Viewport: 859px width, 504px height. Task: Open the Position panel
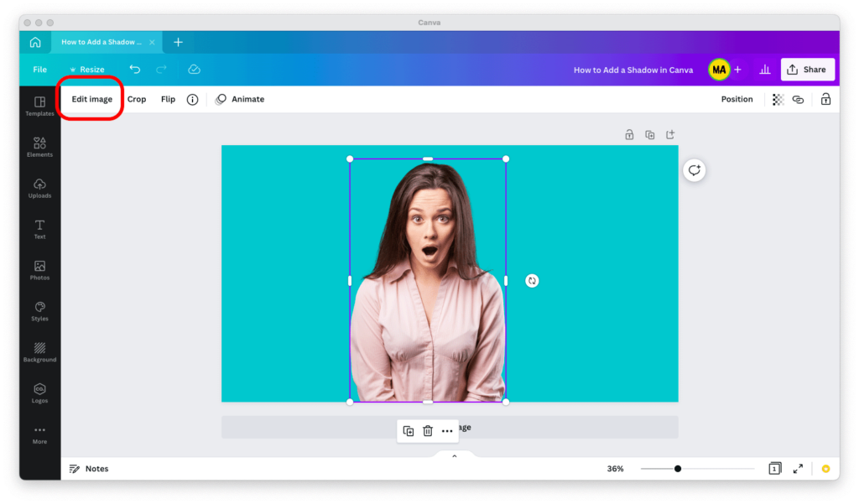click(737, 99)
